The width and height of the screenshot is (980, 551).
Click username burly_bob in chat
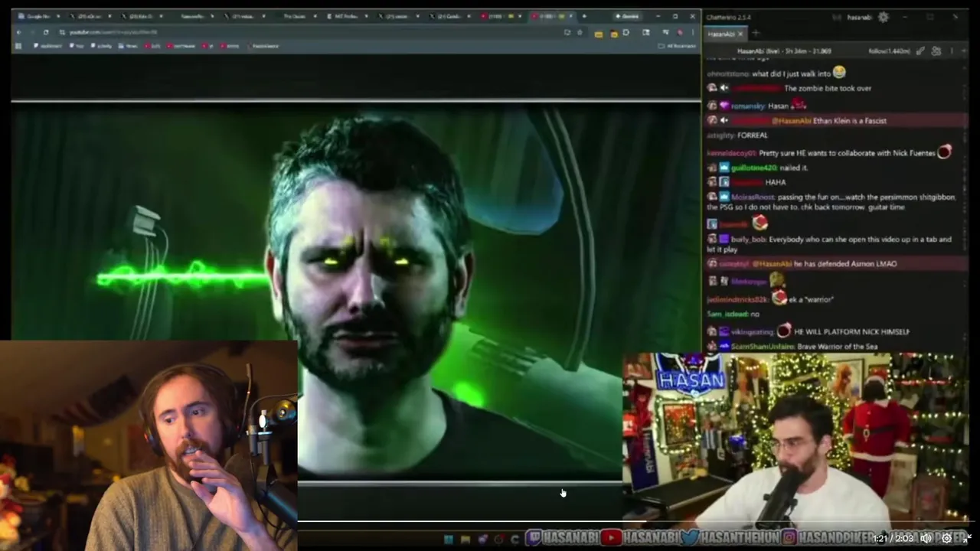(749, 240)
